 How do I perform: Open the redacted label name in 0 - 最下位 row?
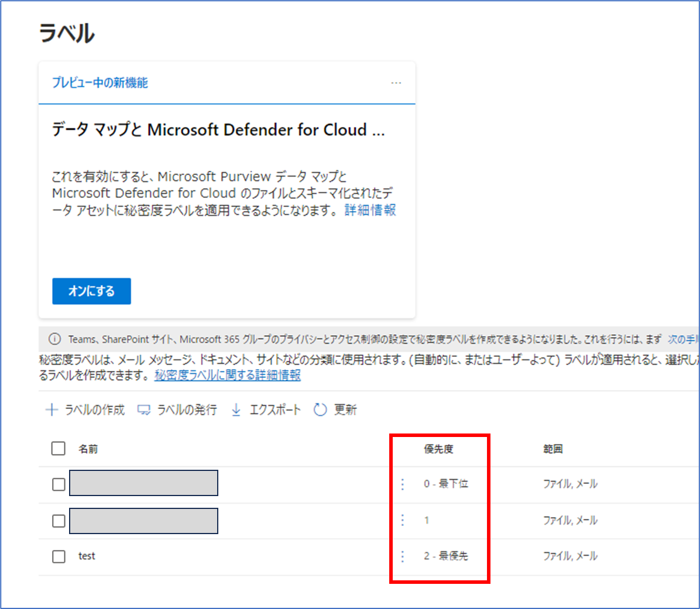click(x=144, y=483)
